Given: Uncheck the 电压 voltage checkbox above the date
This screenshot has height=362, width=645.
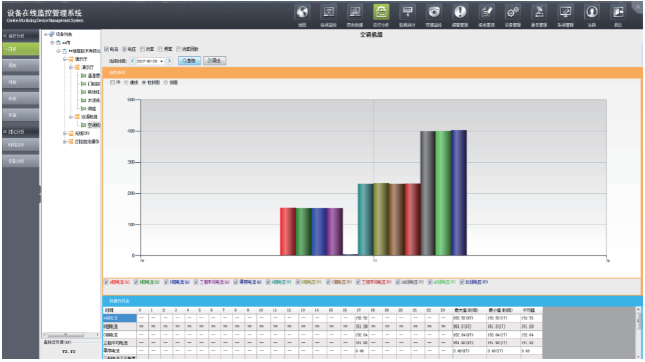Looking at the screenshot, I should pos(124,49).
